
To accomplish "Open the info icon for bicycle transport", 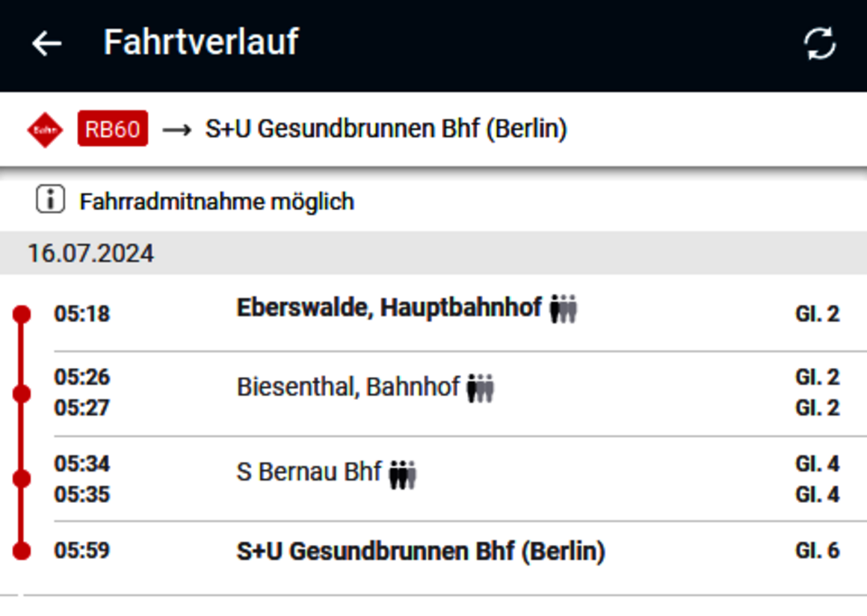I will (50, 199).
